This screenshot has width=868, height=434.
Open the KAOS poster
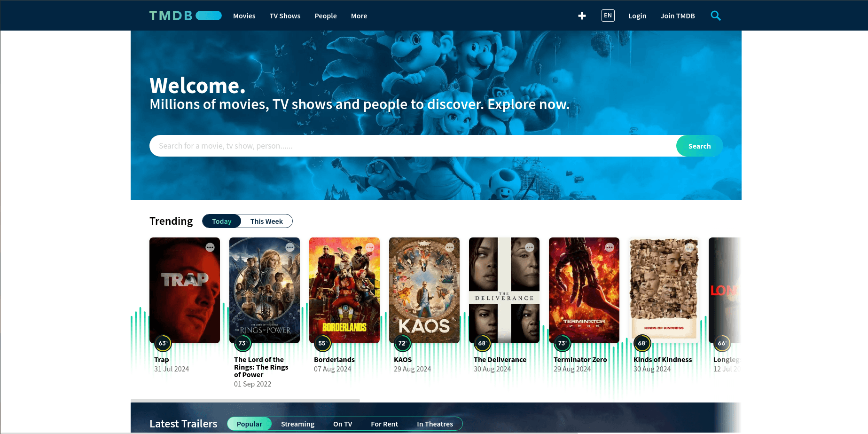424,290
